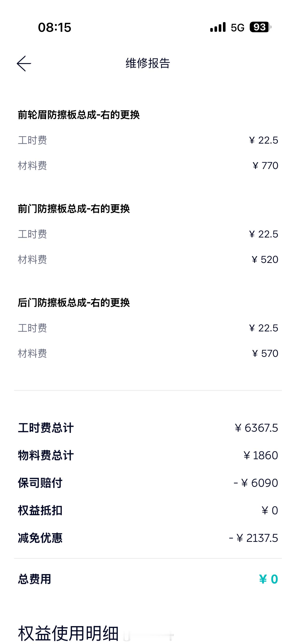Tap the 5G network indicator
296x644 pixels.
pyautogui.click(x=237, y=28)
